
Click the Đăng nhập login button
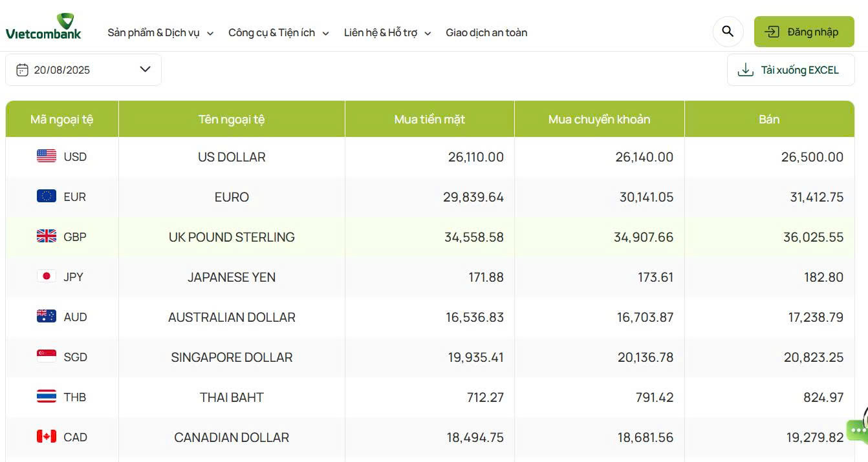click(x=804, y=31)
